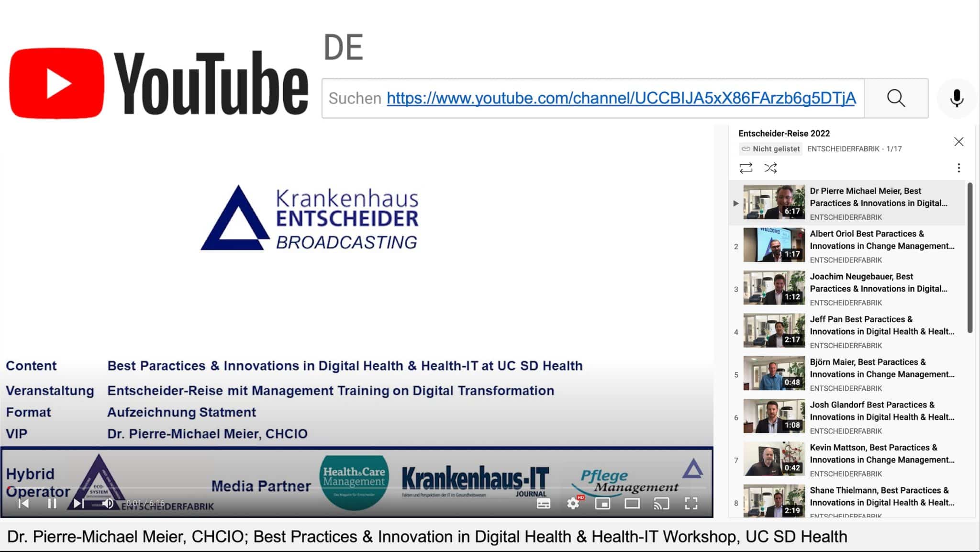Open the channel URL link in search box
The image size is (980, 552).
click(x=621, y=98)
